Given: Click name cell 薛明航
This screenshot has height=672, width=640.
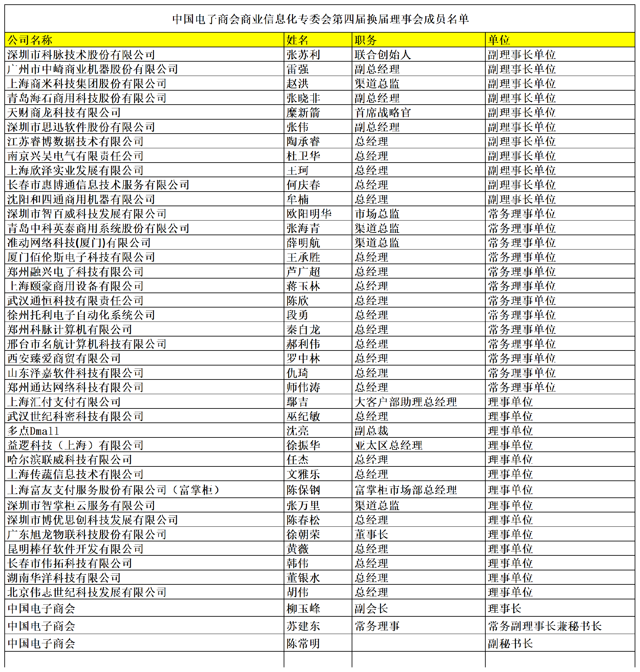Looking at the screenshot, I should tap(318, 243).
